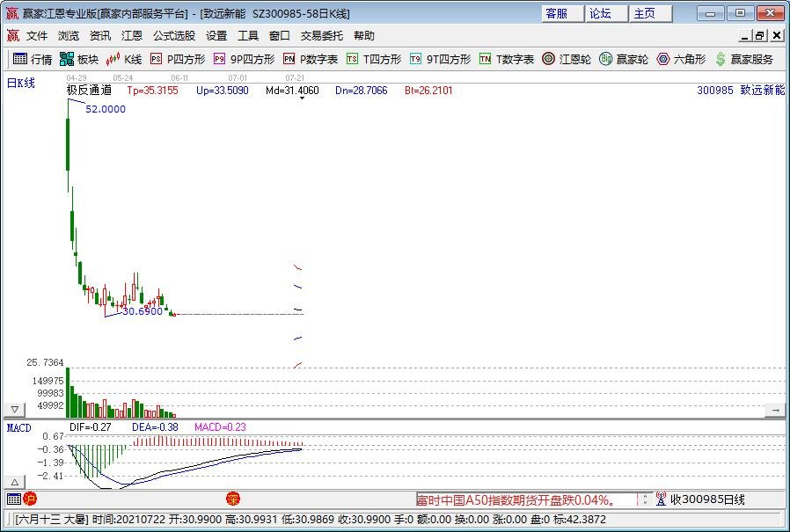This screenshot has height=532, width=790.
Task: Click the 论坛 forum button
Action: (607, 13)
